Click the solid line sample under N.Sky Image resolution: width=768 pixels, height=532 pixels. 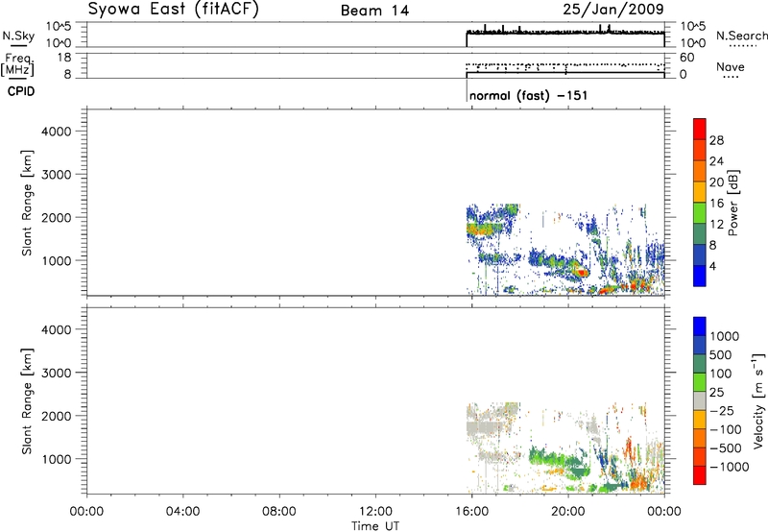pos(18,45)
